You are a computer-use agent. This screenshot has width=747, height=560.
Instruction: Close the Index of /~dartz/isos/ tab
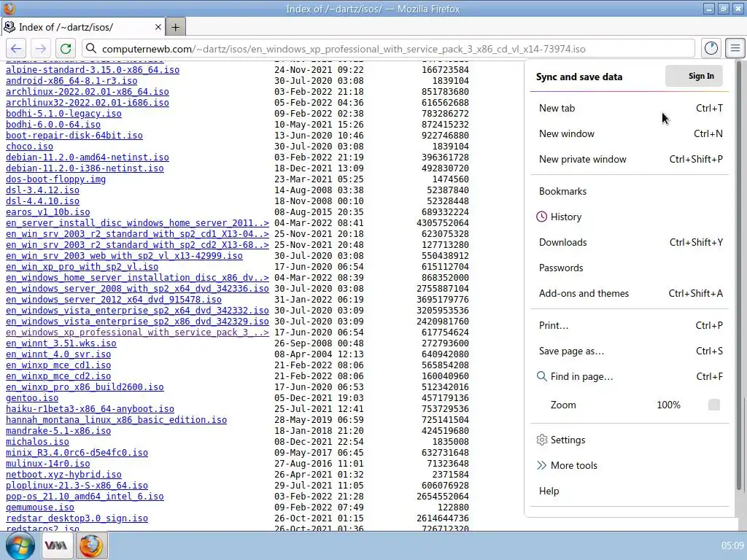pyautogui.click(x=158, y=27)
